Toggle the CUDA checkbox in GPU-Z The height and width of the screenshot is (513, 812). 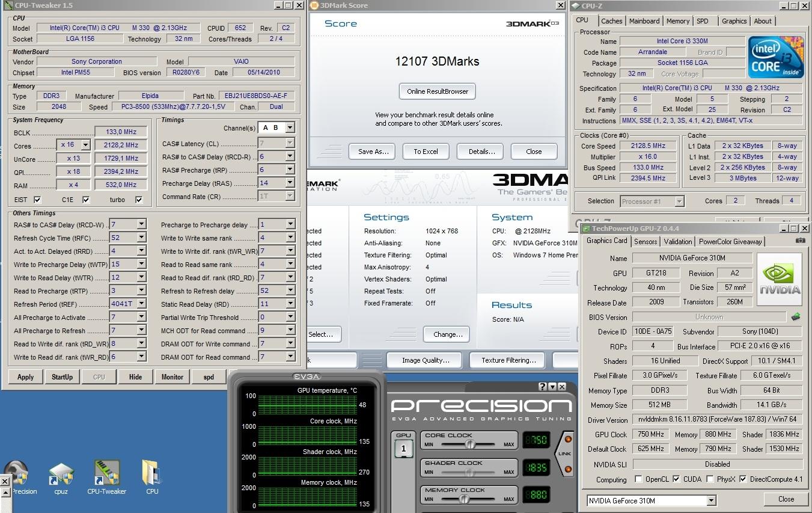click(676, 479)
